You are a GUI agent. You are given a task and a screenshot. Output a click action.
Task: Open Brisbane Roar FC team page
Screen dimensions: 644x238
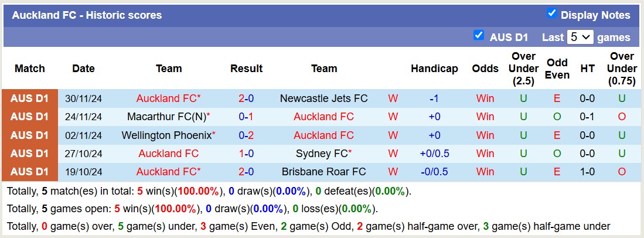(x=324, y=172)
